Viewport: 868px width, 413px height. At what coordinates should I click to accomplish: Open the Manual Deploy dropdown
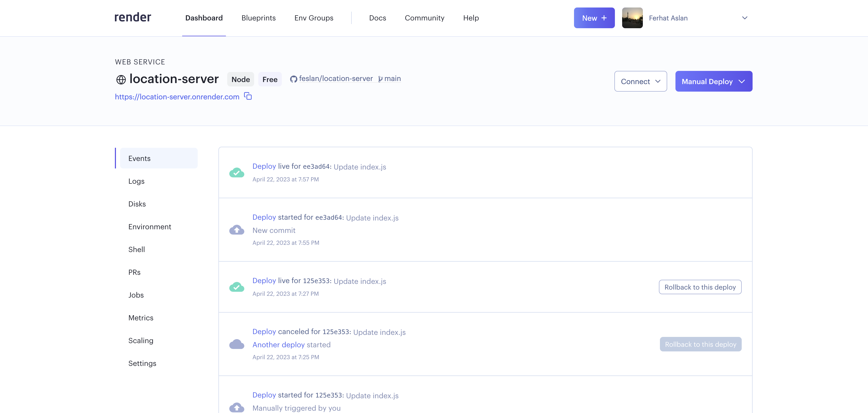pyautogui.click(x=714, y=81)
